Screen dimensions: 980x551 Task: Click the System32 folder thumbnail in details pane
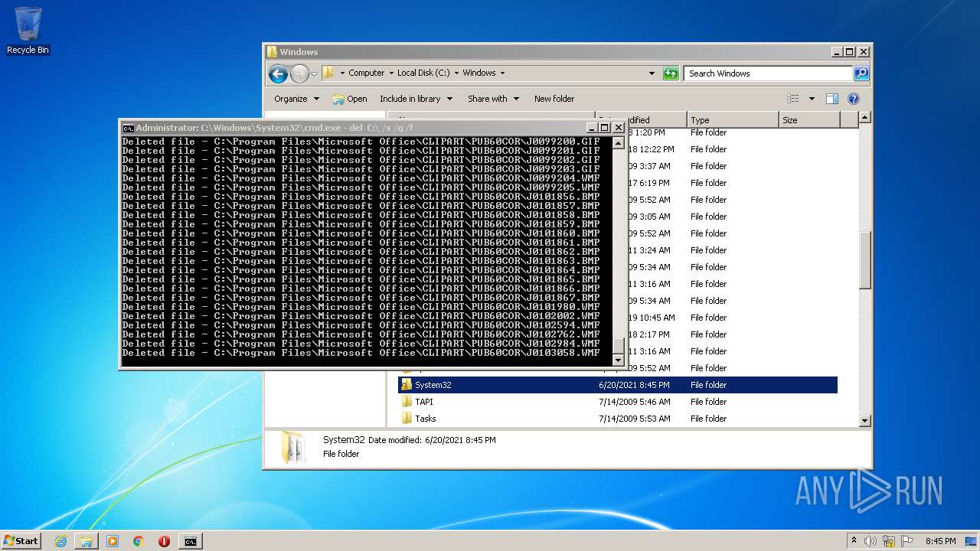coord(292,447)
